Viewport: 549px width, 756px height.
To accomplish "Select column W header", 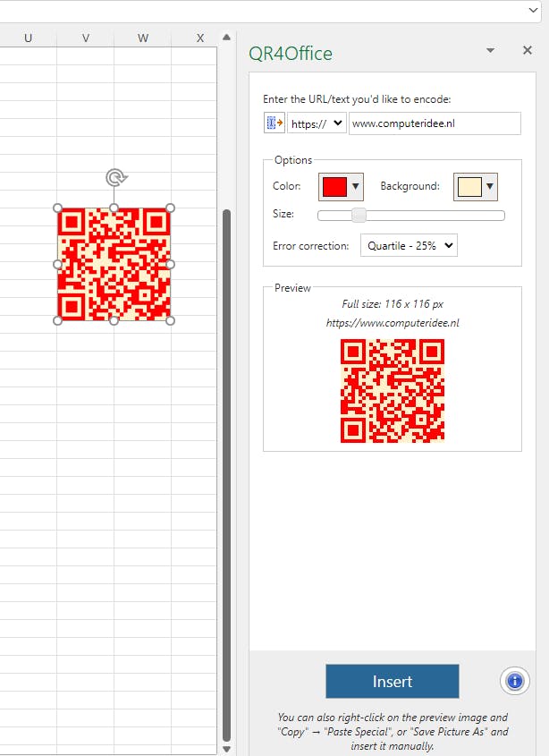I will coord(143,38).
